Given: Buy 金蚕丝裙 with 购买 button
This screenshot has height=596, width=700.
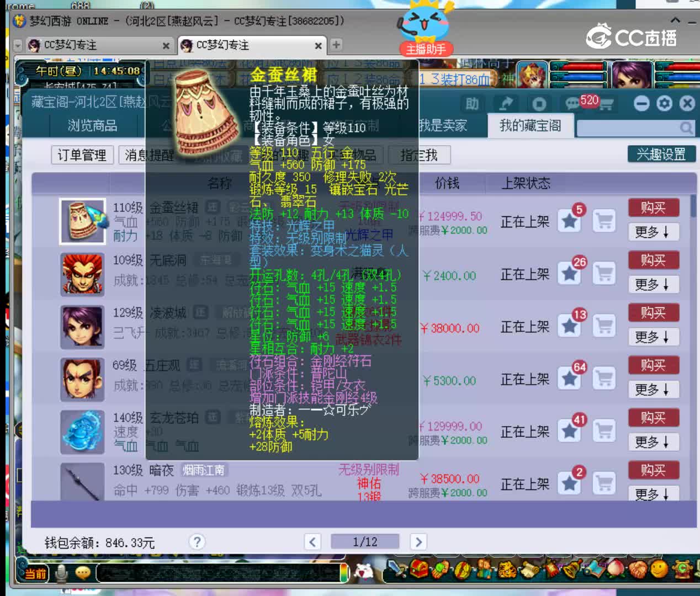Looking at the screenshot, I should [653, 207].
